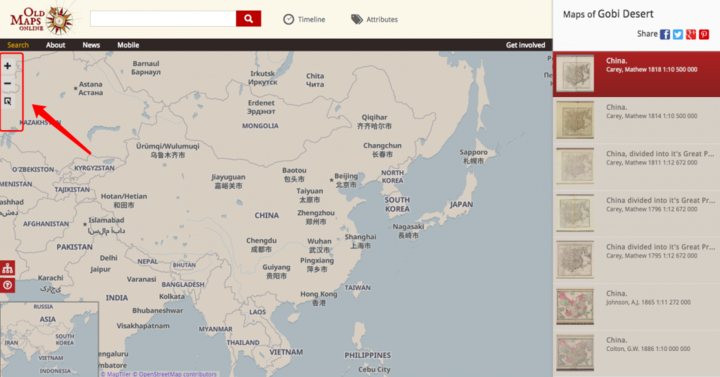
Task: Open the About menu item
Action: tap(56, 45)
